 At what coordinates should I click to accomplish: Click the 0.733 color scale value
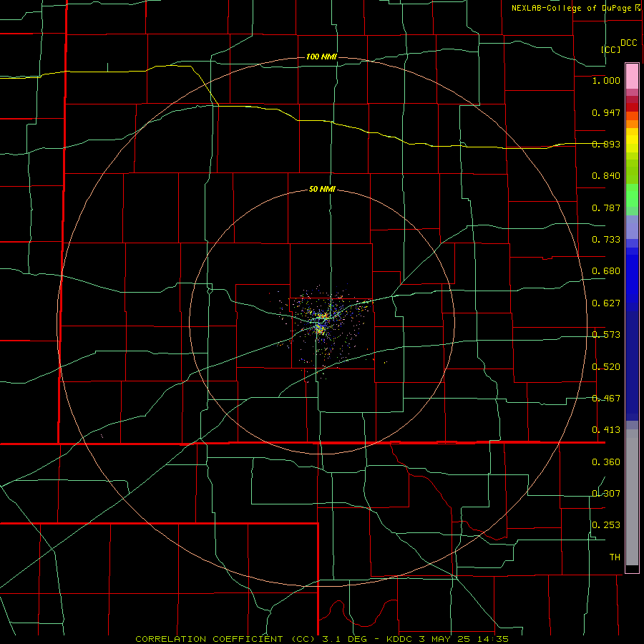point(606,240)
